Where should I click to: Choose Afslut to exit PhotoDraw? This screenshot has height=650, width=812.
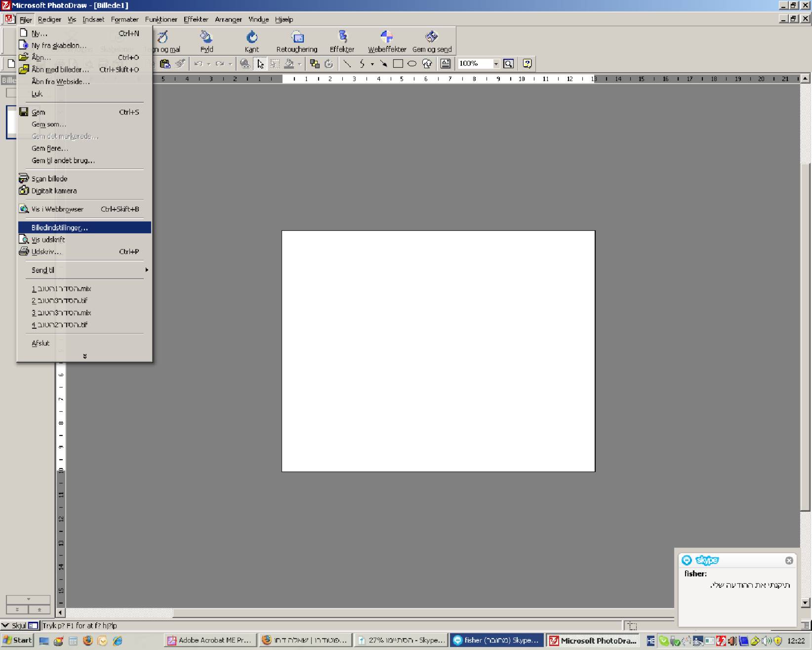(84, 343)
